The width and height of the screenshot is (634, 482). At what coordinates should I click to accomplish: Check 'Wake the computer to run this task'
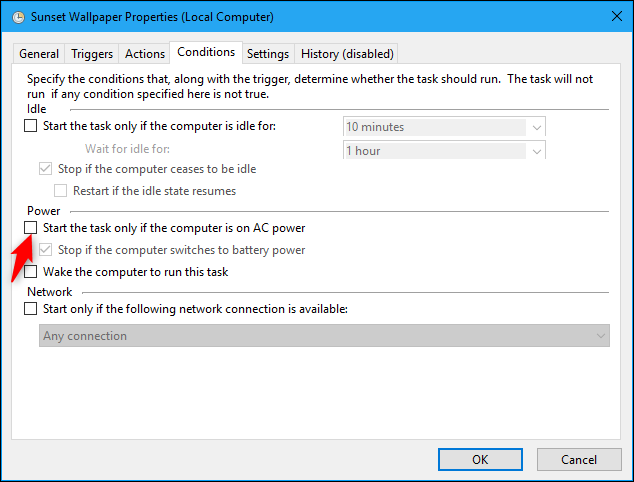(31, 271)
